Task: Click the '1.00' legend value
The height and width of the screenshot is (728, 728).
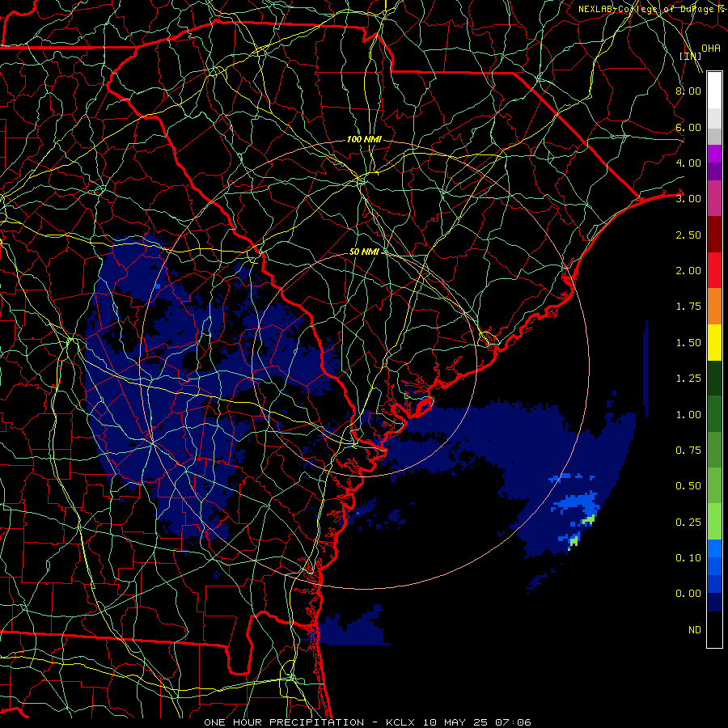Action: click(688, 415)
